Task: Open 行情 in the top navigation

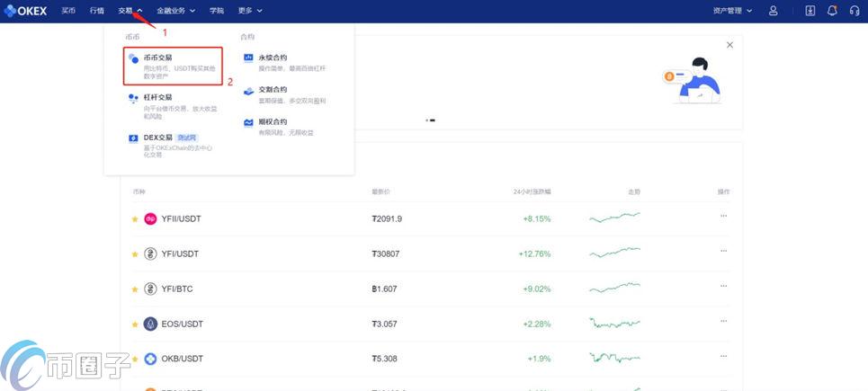Action: point(97,11)
